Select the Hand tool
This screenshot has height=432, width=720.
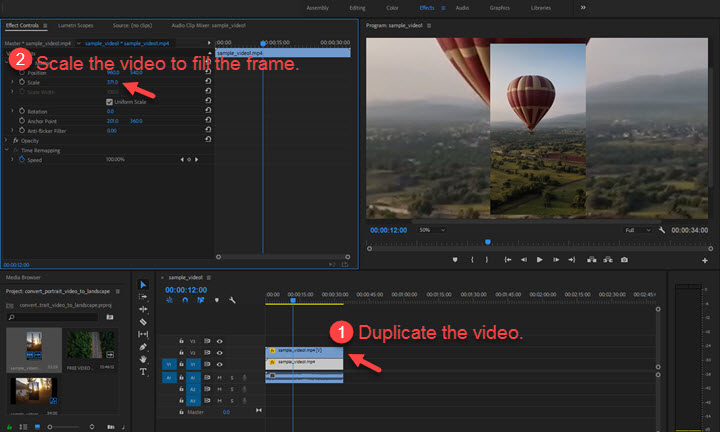tap(143, 359)
